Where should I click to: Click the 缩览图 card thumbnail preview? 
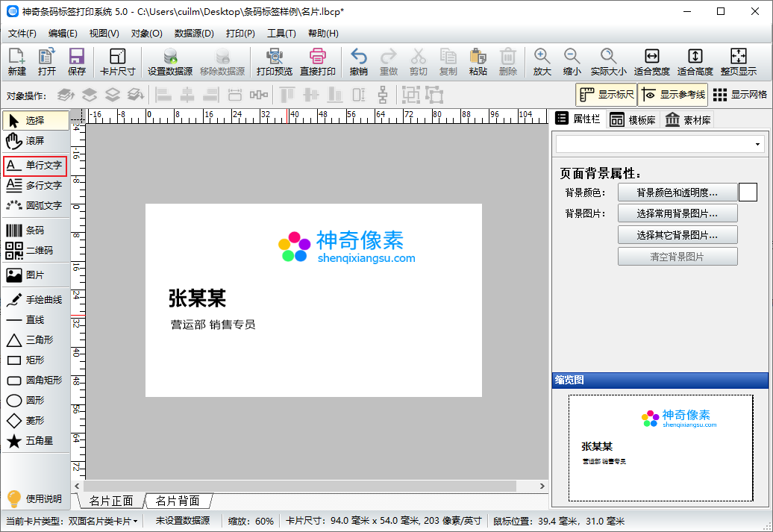click(x=660, y=448)
